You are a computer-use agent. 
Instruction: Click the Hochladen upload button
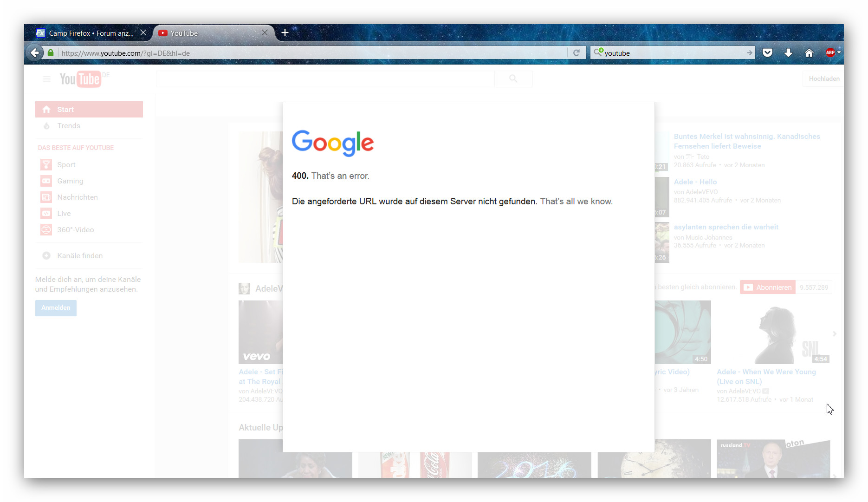[x=824, y=78]
